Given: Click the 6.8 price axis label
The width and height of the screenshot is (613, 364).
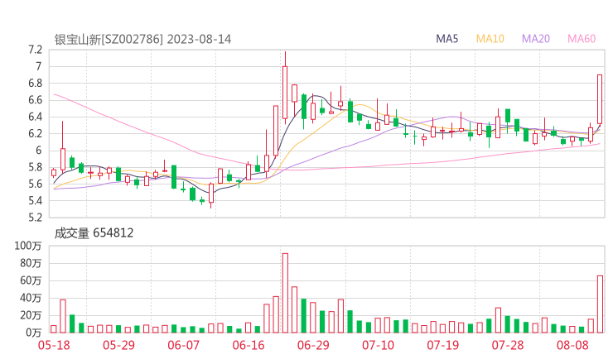Looking at the screenshot, I should tap(35, 84).
